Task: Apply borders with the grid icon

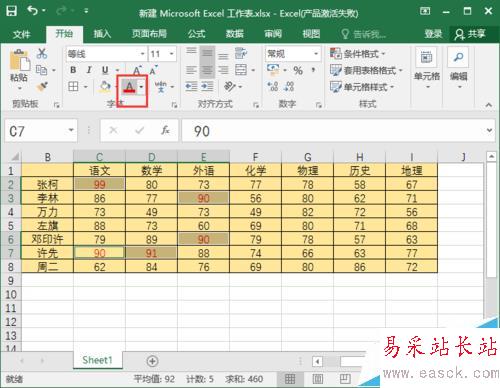Action: (x=73, y=87)
